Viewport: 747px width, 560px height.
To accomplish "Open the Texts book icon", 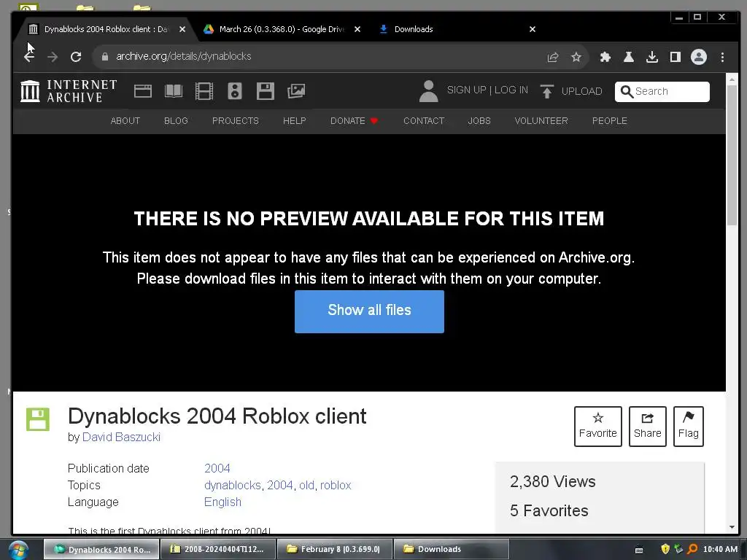I will [x=174, y=91].
